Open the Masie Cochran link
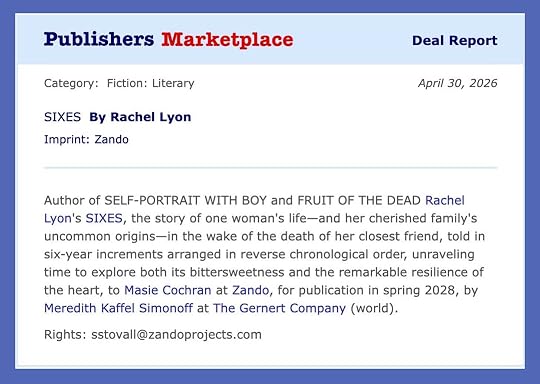 (168, 290)
